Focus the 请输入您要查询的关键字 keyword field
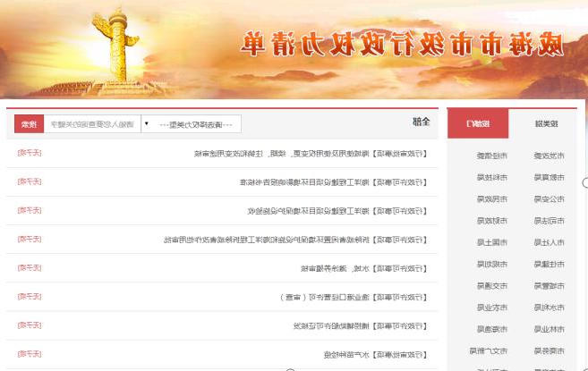 pyautogui.click(x=92, y=124)
